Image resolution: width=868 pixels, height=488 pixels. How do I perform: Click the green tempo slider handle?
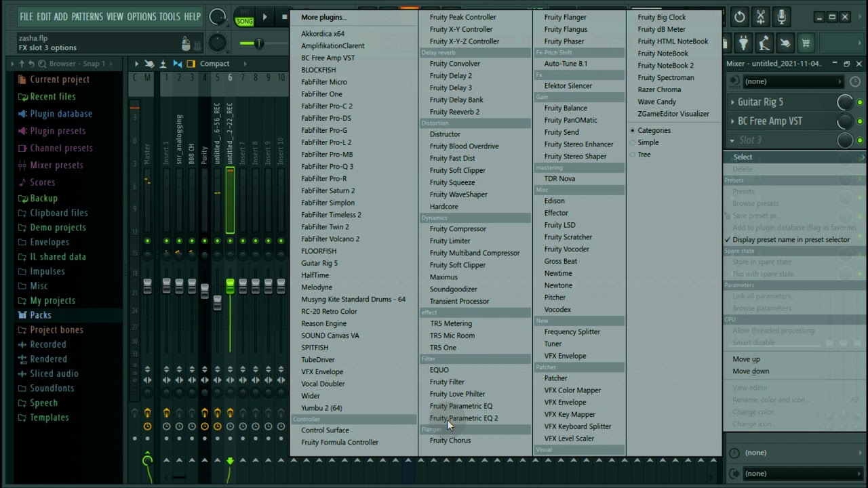tap(258, 43)
